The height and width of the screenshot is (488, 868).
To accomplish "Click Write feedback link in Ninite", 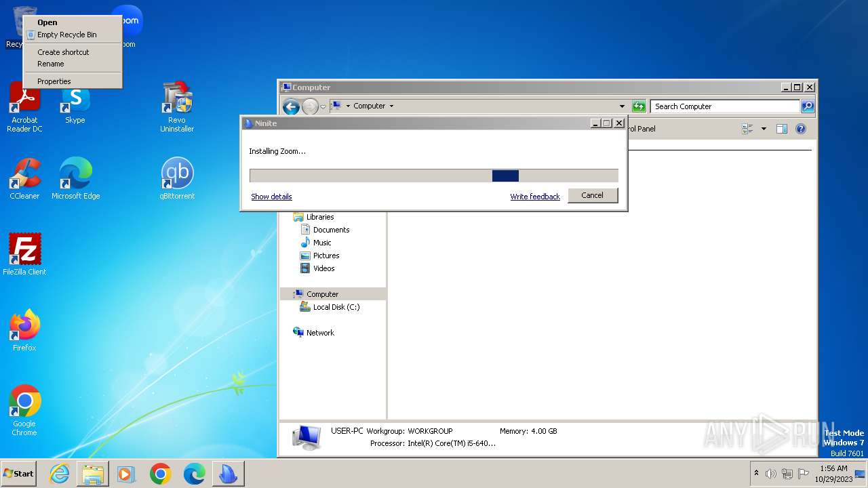I will (535, 197).
